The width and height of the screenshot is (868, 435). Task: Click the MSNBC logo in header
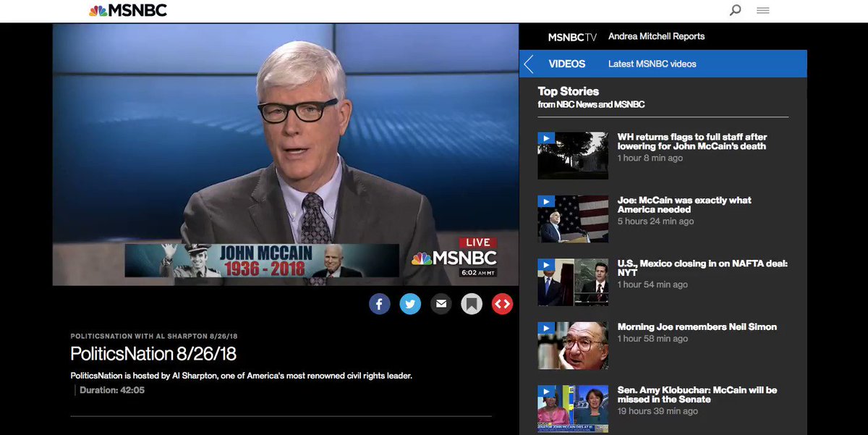pyautogui.click(x=128, y=10)
